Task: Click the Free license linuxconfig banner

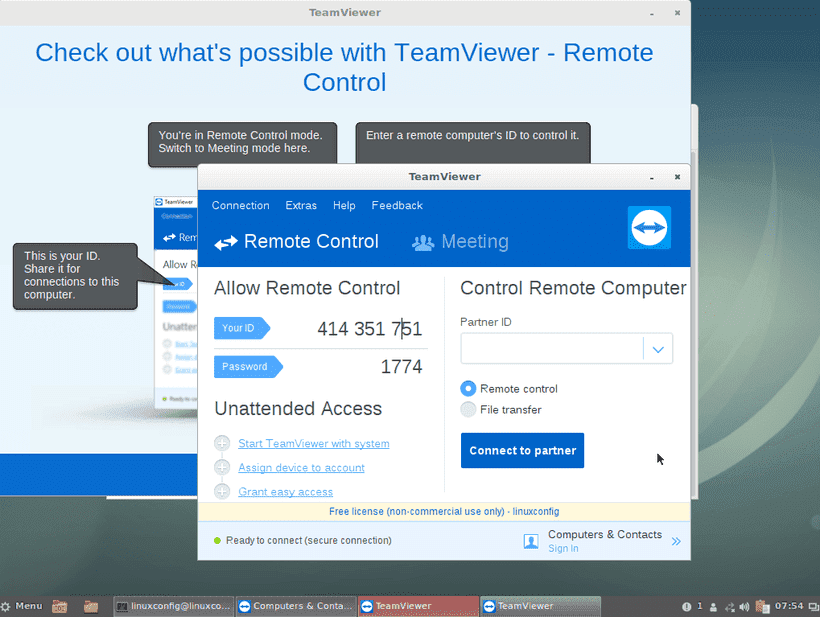Action: pos(444,511)
